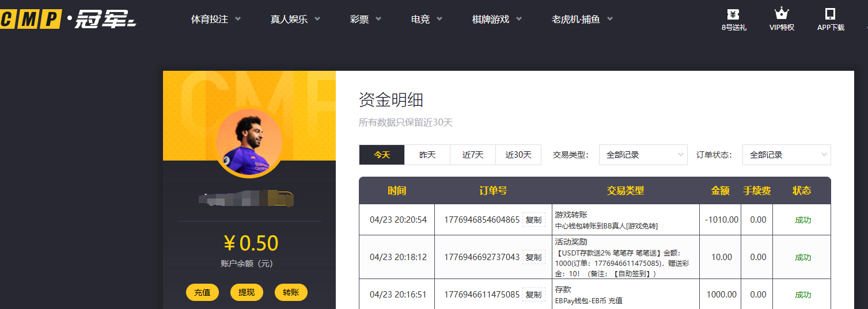
Task: Click the 充值 recharge button
Action: pyautogui.click(x=202, y=292)
